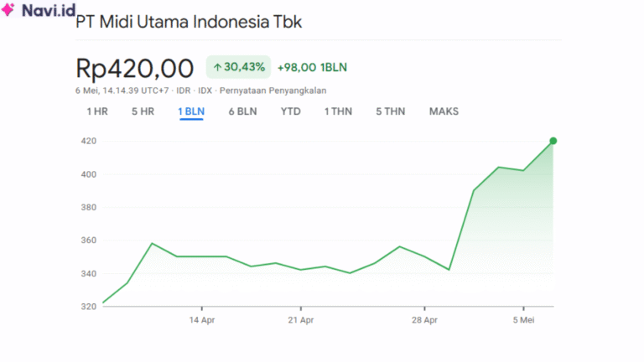Click the Navi.id pink star logo icon
Screen dimensions: 644x362
coord(10,10)
